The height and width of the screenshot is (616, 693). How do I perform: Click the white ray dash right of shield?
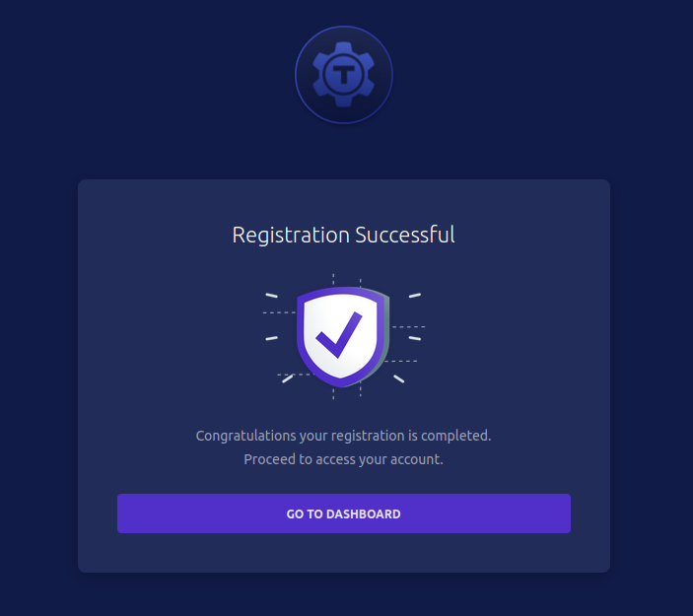pyautogui.click(x=415, y=338)
